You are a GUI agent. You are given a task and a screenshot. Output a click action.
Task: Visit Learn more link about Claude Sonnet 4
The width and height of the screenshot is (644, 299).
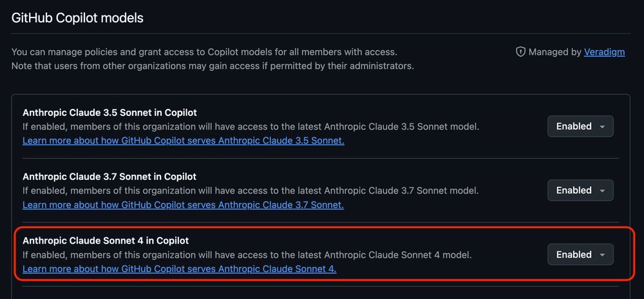click(x=180, y=269)
